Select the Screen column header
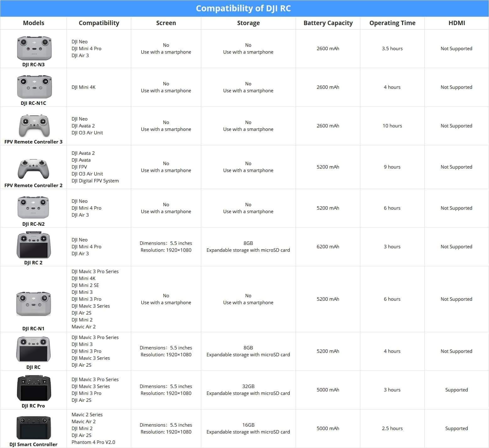The height and width of the screenshot is (448, 489). (x=166, y=23)
